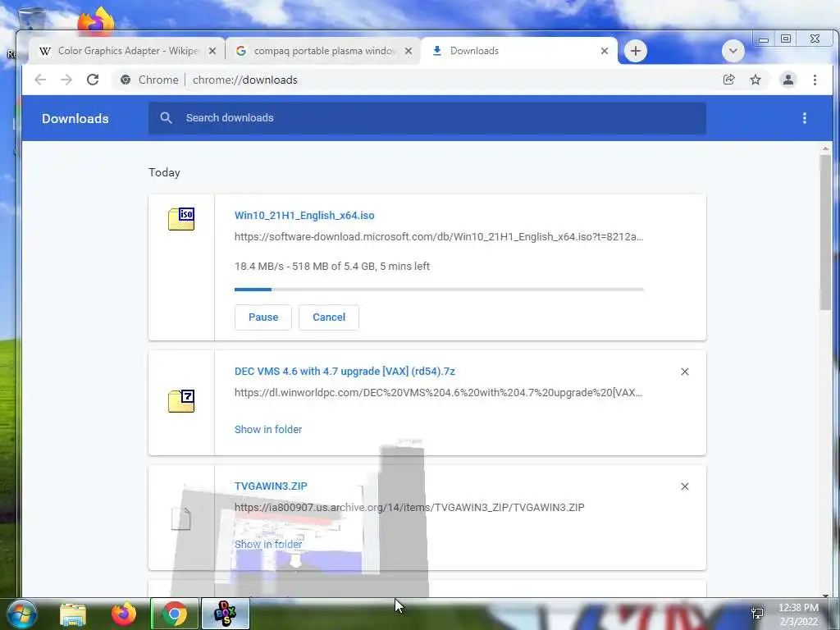Open DEC VMS 4.6 with 4.7 upgrade link
840x630 pixels.
[345, 372]
